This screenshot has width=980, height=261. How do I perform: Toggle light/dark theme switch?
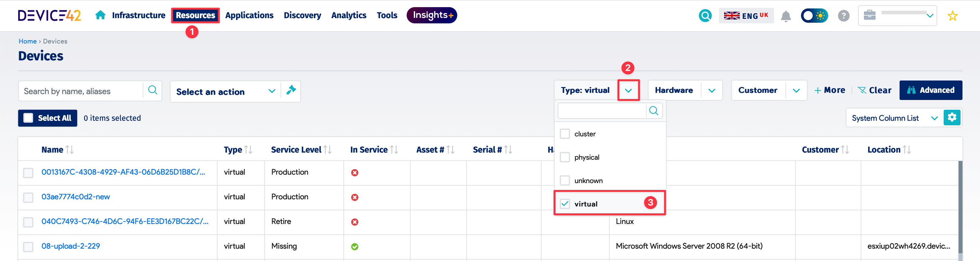814,16
